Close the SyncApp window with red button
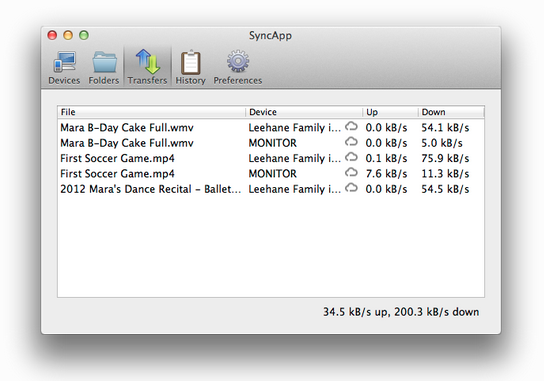This screenshot has width=544, height=381. coord(52,35)
